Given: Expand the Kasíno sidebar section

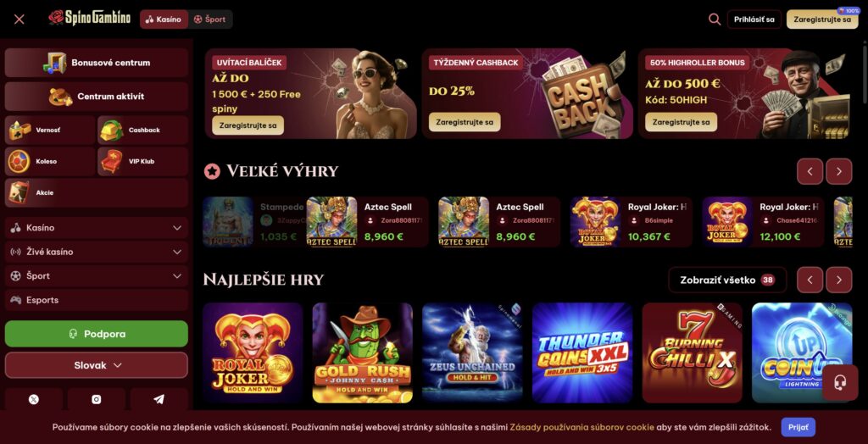Looking at the screenshot, I should [97, 228].
